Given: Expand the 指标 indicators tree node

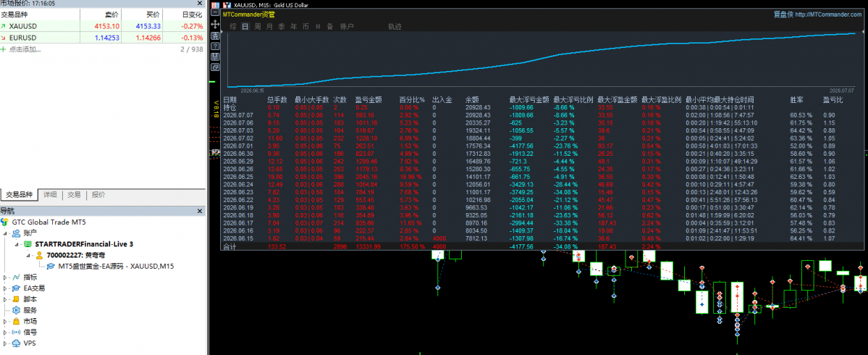Looking at the screenshot, I should pyautogui.click(x=6, y=277).
